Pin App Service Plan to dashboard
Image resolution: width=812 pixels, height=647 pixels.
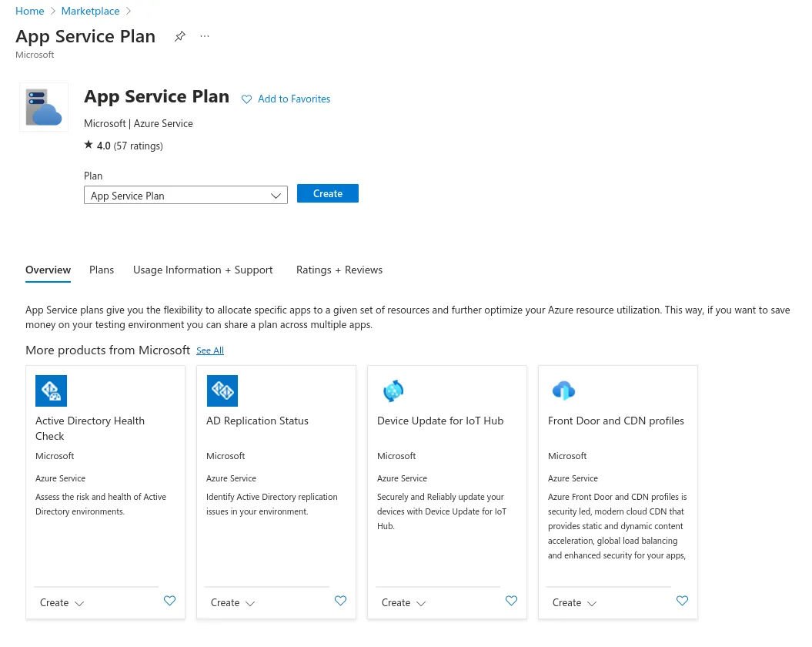point(180,36)
